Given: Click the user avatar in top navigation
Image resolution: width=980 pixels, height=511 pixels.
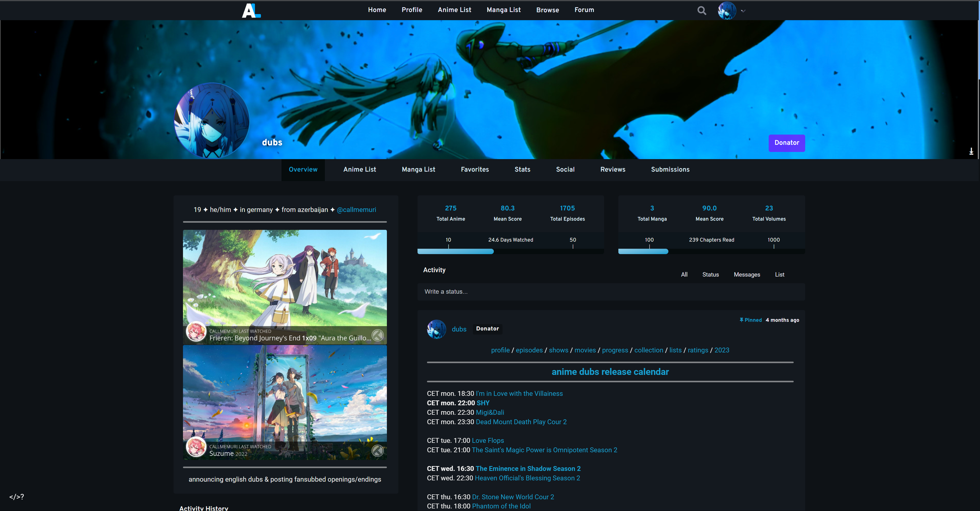Looking at the screenshot, I should [727, 11].
